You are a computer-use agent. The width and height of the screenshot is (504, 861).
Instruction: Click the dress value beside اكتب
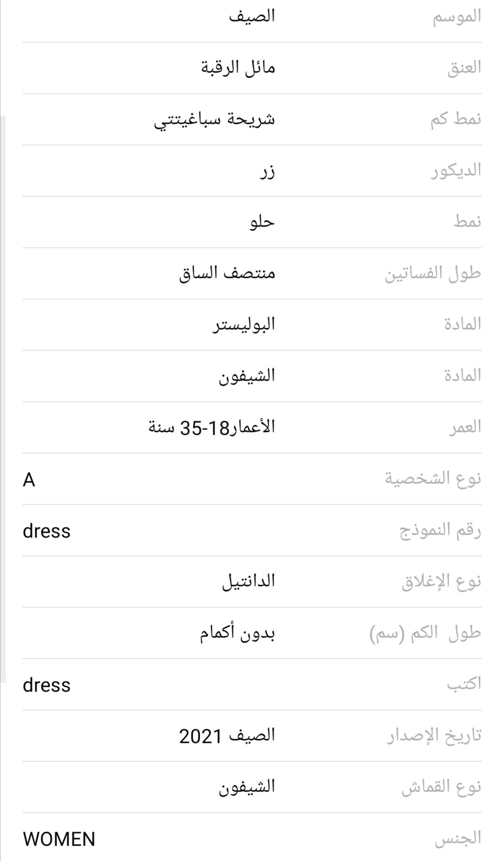tap(47, 685)
